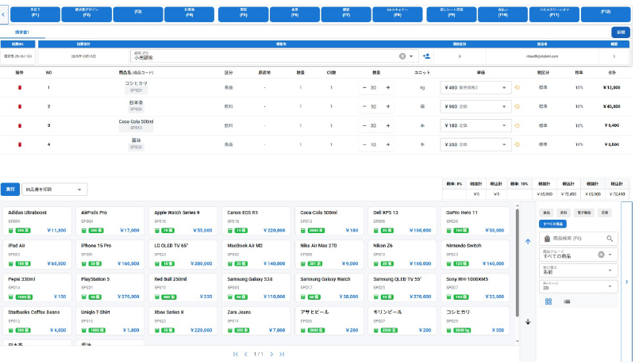Increase the Coca-Cola 500ml quantity with plus
Viewport: 635px width, 364px height.
point(388,125)
